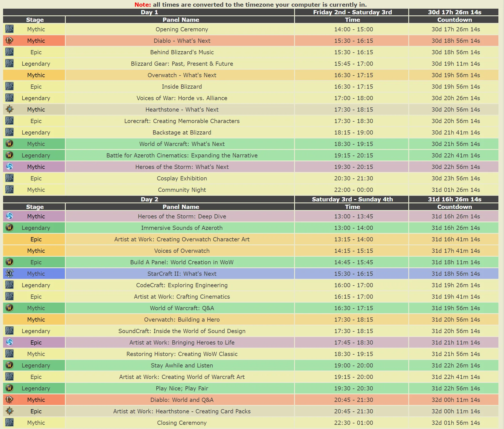Click BlizzCon icon in Creating World of Warcraft Art row
This screenshot has width=504, height=429.
click(x=9, y=376)
